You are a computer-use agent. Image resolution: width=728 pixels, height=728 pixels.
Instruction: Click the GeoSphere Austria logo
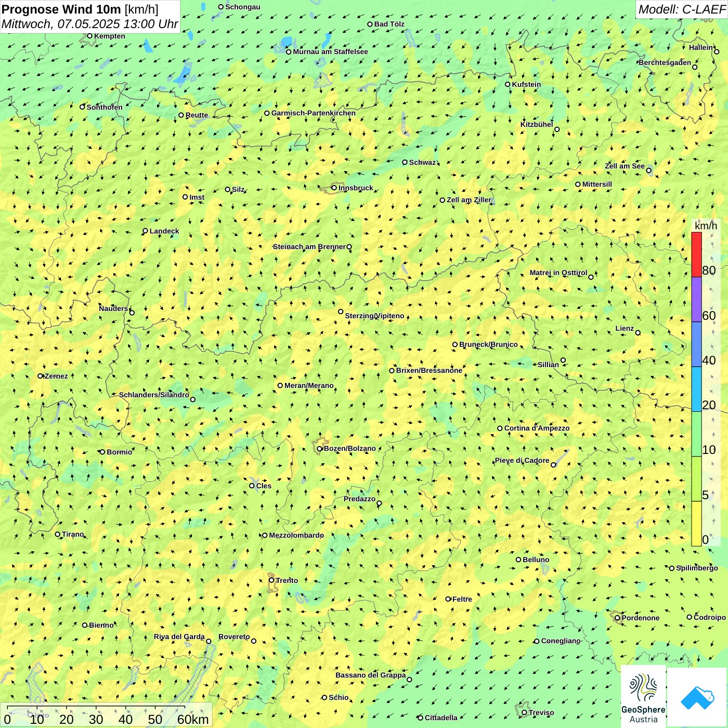(x=644, y=696)
